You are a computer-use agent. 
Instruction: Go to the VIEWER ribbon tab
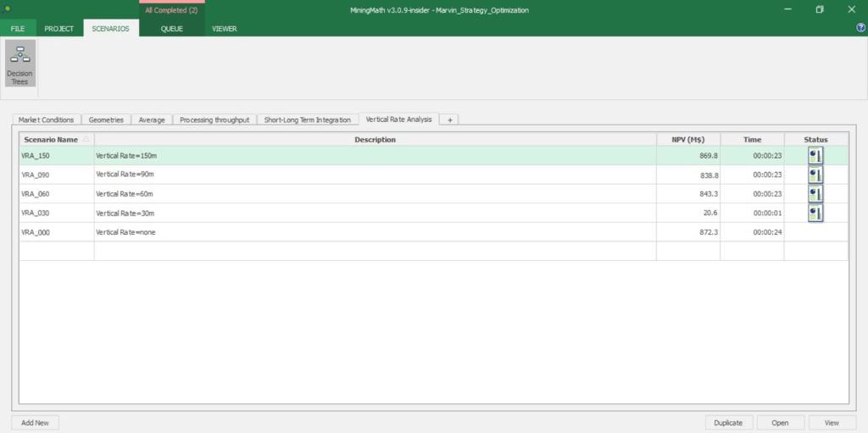pos(225,29)
